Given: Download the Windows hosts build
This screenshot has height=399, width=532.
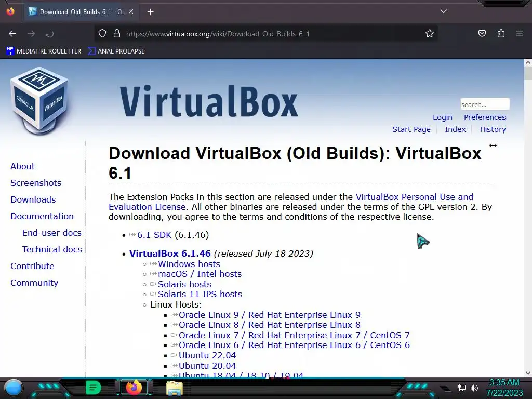Looking at the screenshot, I should point(189,264).
